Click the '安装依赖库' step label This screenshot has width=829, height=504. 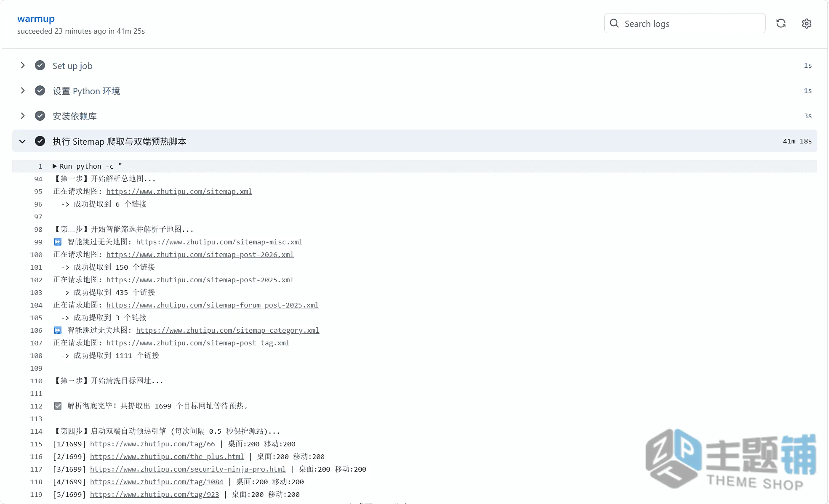(x=75, y=116)
